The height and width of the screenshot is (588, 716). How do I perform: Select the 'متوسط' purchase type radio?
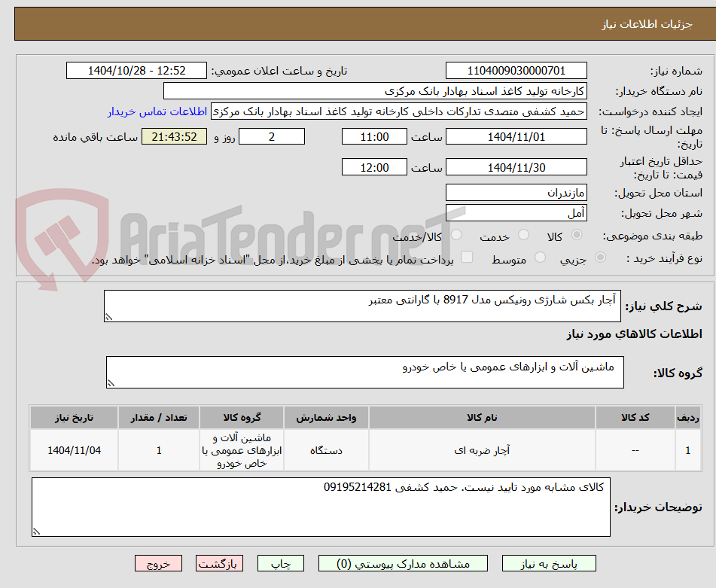540,257
